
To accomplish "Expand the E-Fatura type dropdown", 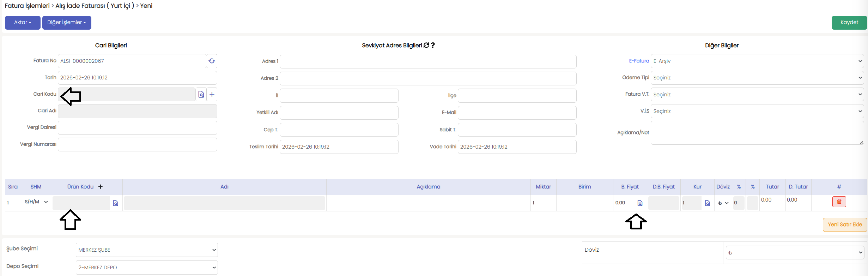I will point(757,61).
